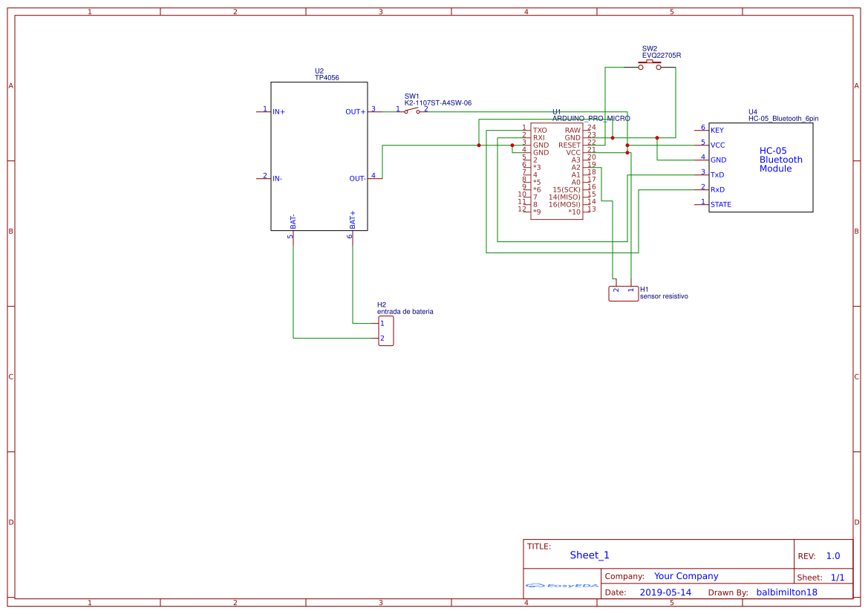Select the Your Company text field

click(x=686, y=575)
